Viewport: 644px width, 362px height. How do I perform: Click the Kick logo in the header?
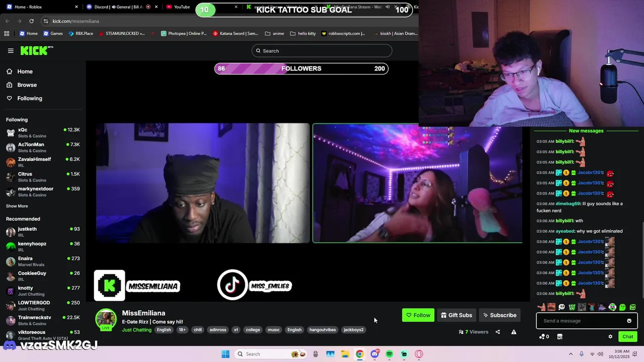[x=36, y=50]
